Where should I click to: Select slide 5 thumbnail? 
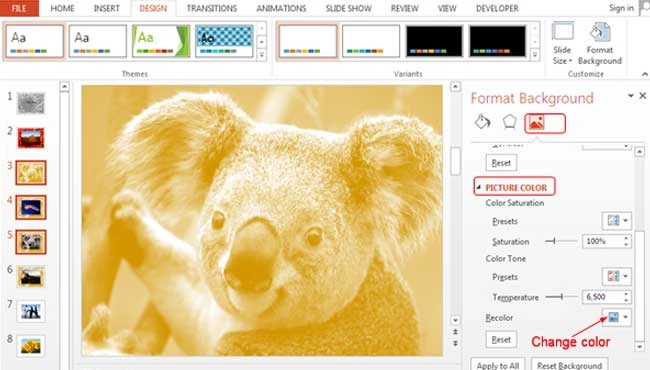(x=31, y=242)
